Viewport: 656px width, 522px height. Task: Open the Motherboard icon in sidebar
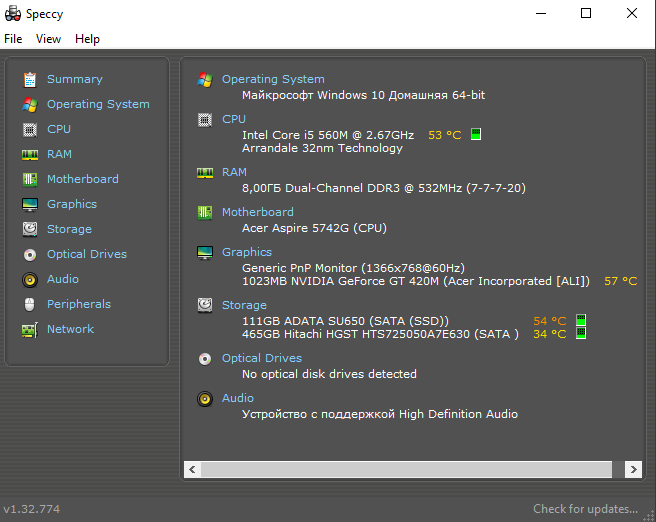[30, 179]
